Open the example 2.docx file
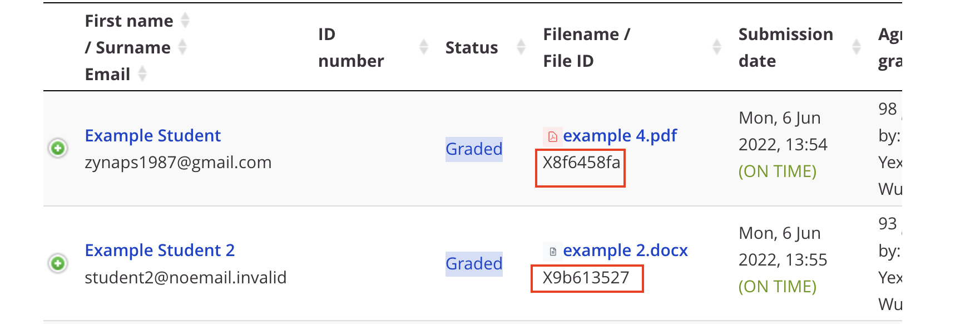Image resolution: width=980 pixels, height=324 pixels. click(x=625, y=251)
